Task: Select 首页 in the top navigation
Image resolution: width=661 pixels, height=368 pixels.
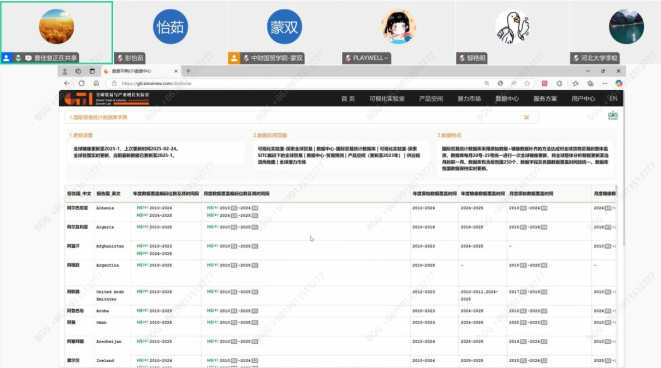Action: tap(348, 99)
